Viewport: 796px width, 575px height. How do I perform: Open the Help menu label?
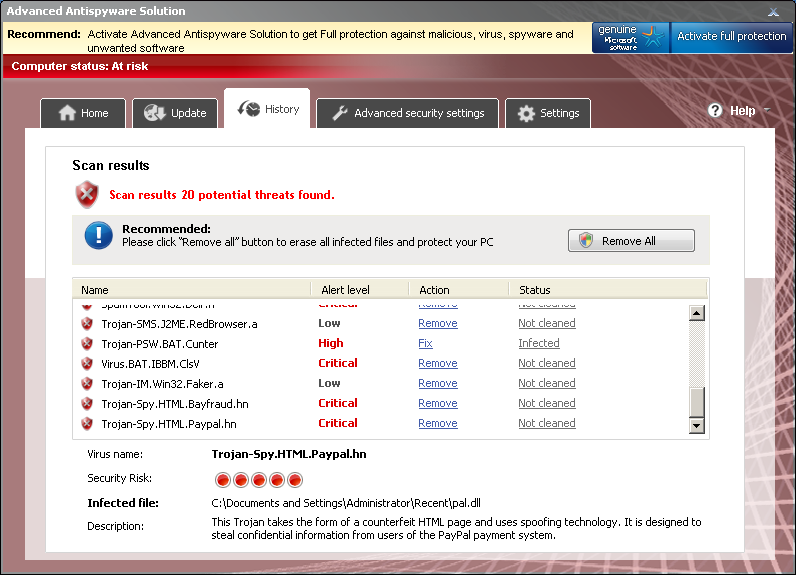[x=742, y=111]
